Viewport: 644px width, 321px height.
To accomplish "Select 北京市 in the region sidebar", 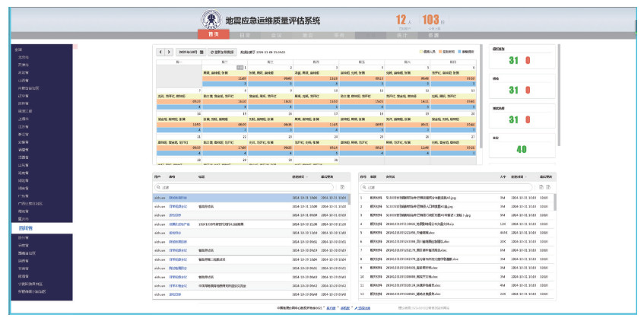I will [x=24, y=57].
